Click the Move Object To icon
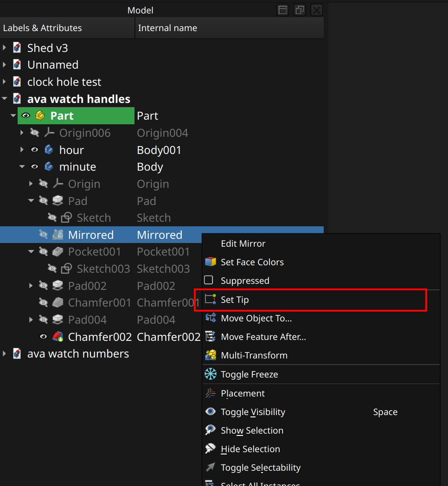The height and width of the screenshot is (486, 448). point(211,318)
